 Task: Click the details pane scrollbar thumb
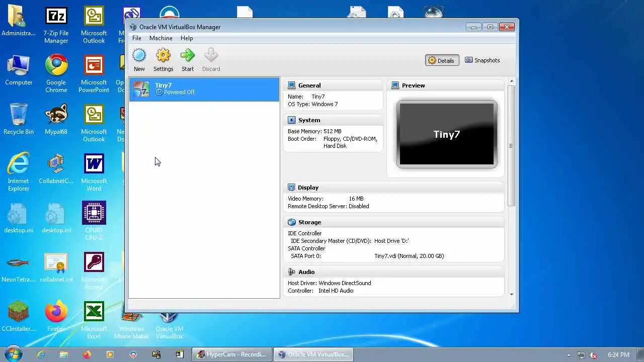[x=511, y=146]
